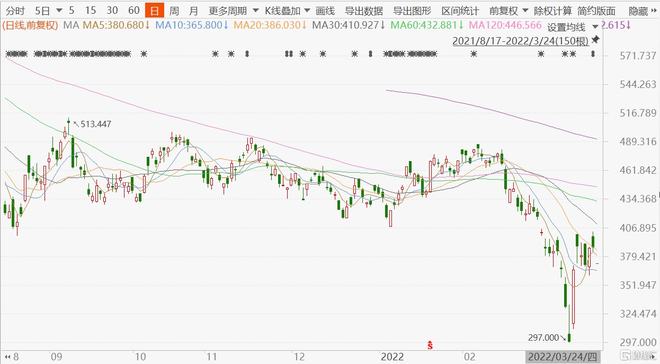Click the date range 2021/8/17-2022/3/24(150根)
The height and width of the screenshot is (364, 660).
coord(520,41)
